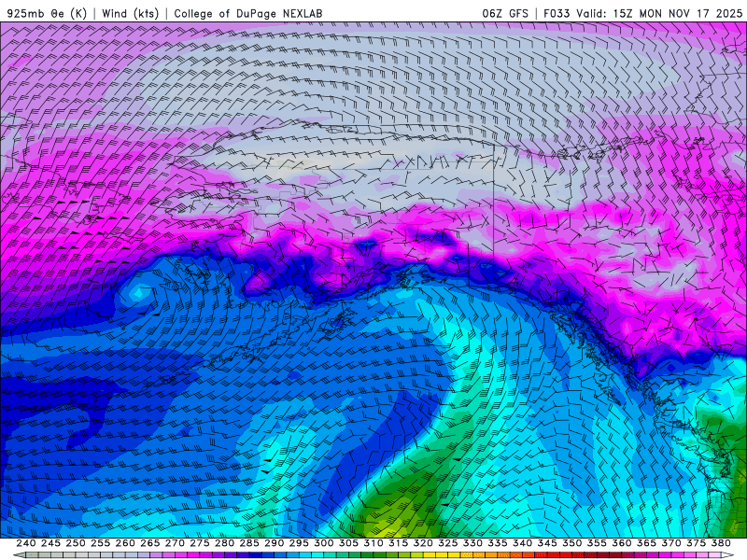Viewport: 747px width, 560px height.
Task: Click the 305 label on the color scale
Action: coord(348,543)
